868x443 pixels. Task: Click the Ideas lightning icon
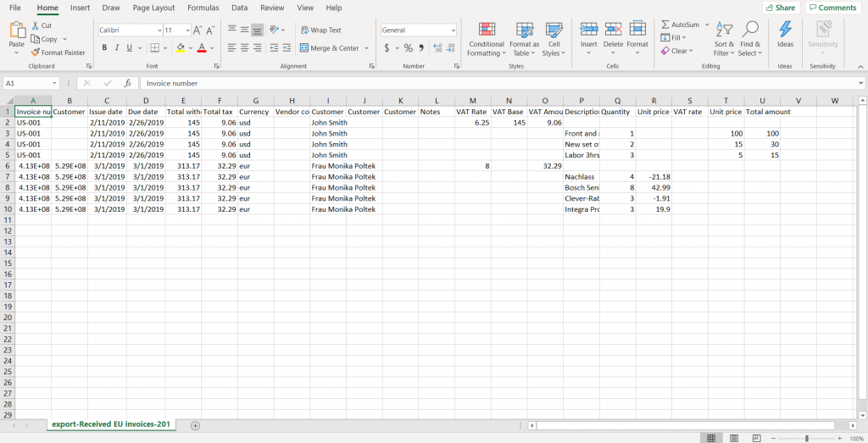[785, 34]
